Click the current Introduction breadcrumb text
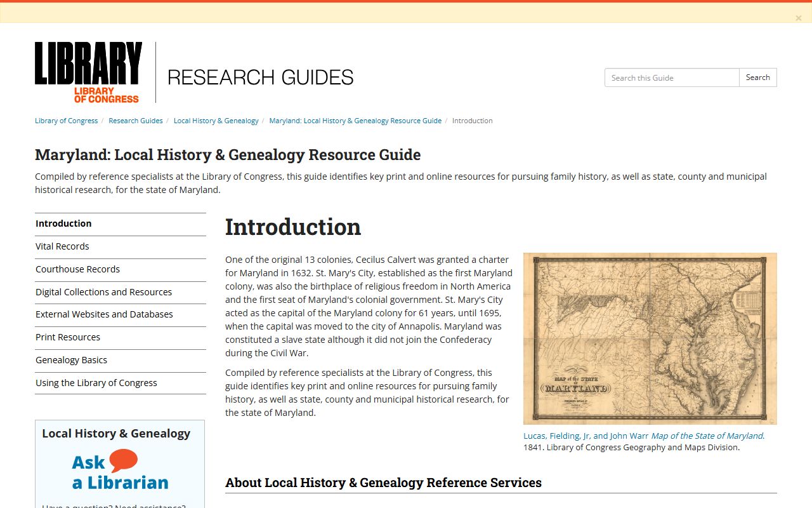Screen dimensions: 812x508 tap(473, 121)
